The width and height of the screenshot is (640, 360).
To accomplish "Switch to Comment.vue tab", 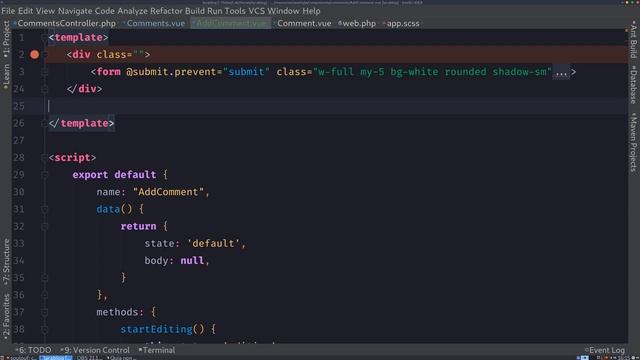I will click(303, 23).
